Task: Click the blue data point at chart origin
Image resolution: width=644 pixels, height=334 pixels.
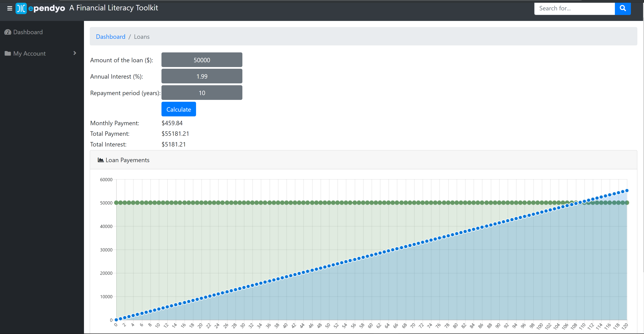Action: pyautogui.click(x=116, y=320)
